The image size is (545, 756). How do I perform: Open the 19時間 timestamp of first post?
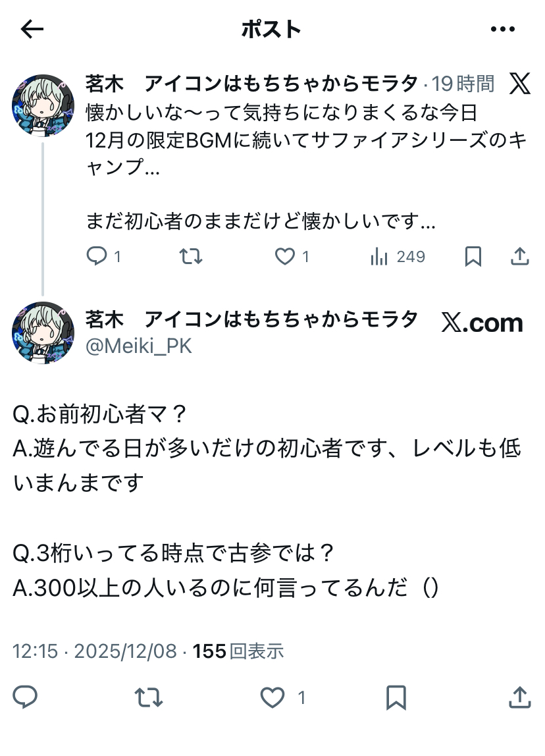point(463,84)
